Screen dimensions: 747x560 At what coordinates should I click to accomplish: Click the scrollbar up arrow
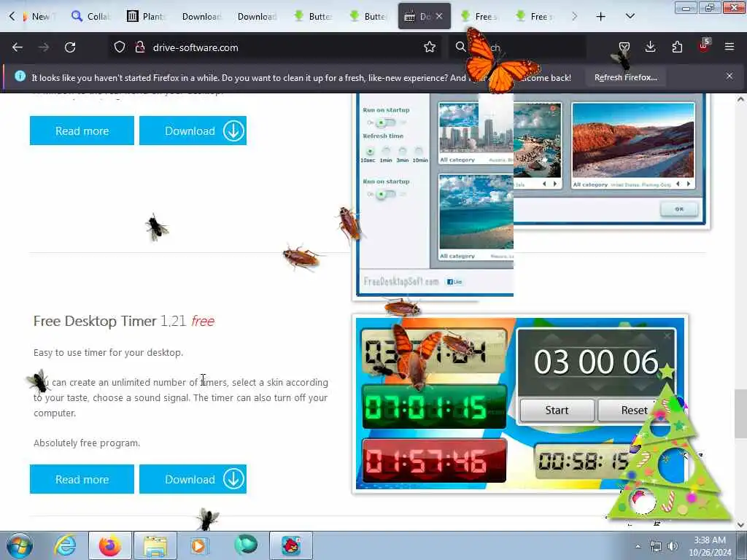coord(740,99)
